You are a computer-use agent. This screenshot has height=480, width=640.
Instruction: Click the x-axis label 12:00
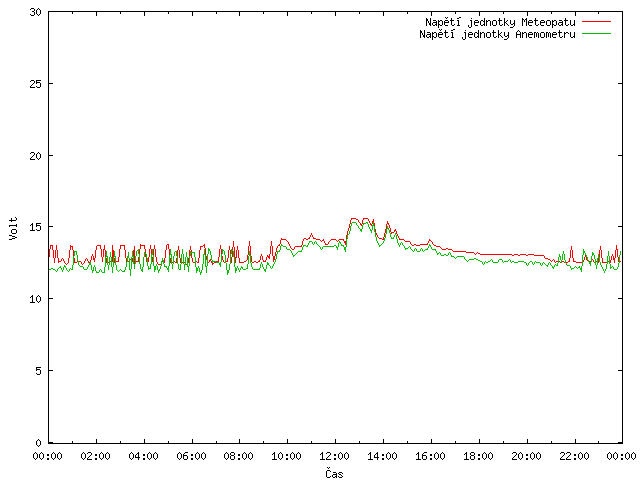pyautogui.click(x=334, y=456)
